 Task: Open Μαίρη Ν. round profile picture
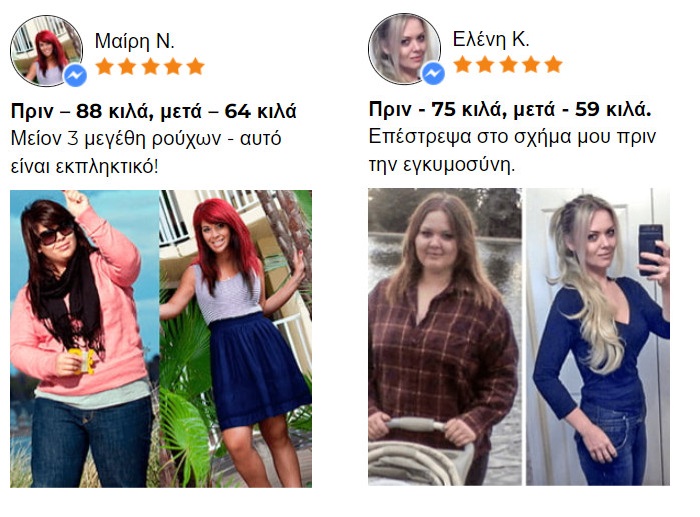click(x=46, y=50)
